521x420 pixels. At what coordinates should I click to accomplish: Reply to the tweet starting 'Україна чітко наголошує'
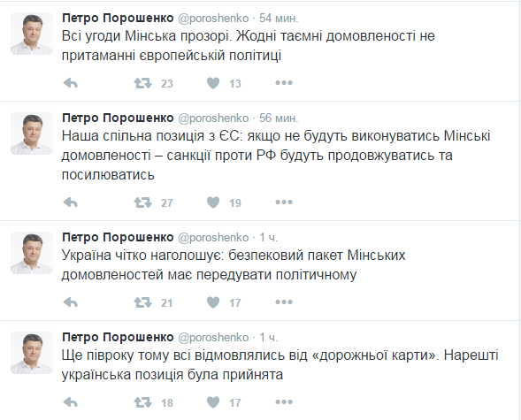coord(71,302)
